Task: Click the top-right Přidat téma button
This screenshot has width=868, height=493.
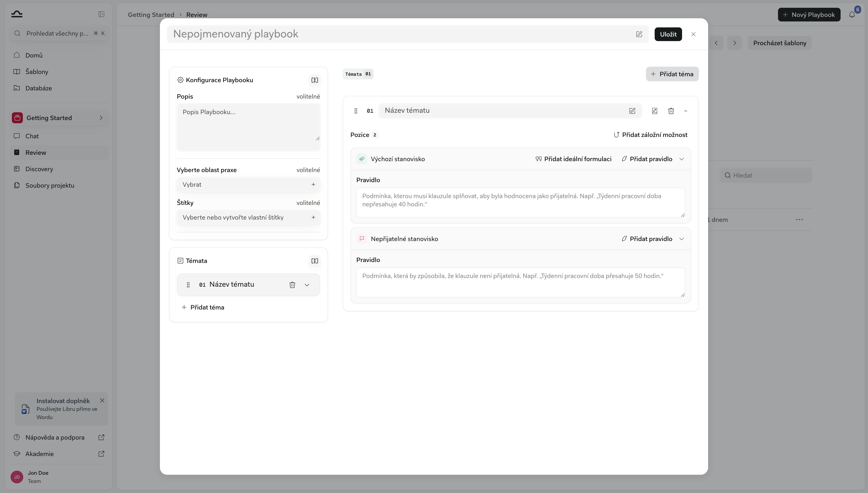Action: tap(672, 74)
